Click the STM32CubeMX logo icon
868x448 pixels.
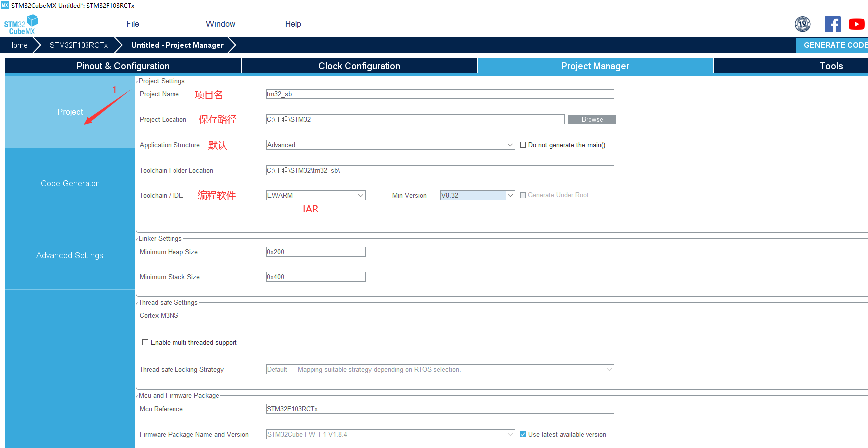(21, 25)
